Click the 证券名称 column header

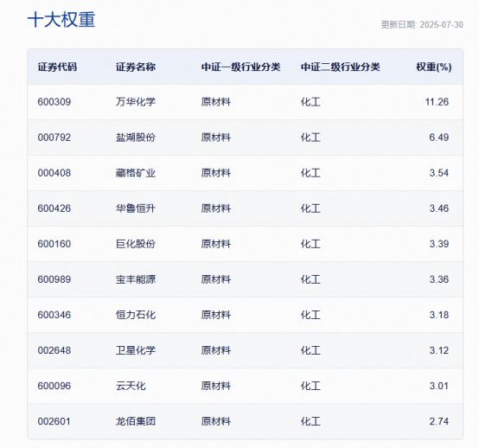(x=136, y=67)
